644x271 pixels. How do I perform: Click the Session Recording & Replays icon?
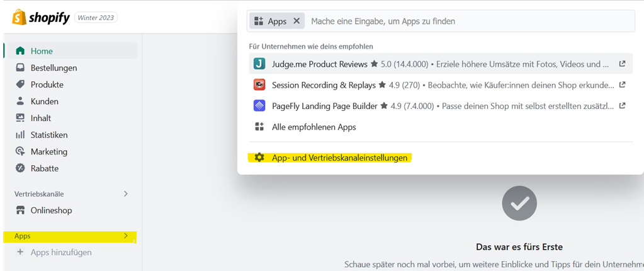pos(259,84)
